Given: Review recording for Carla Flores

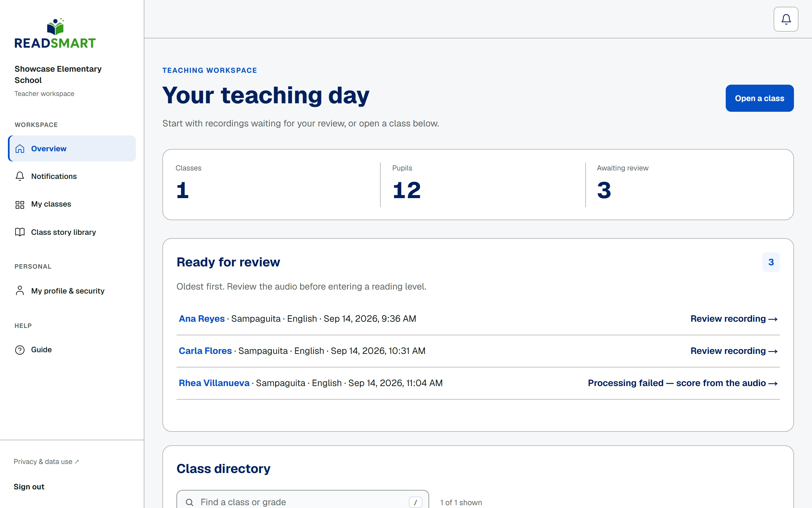Looking at the screenshot, I should 734,351.
